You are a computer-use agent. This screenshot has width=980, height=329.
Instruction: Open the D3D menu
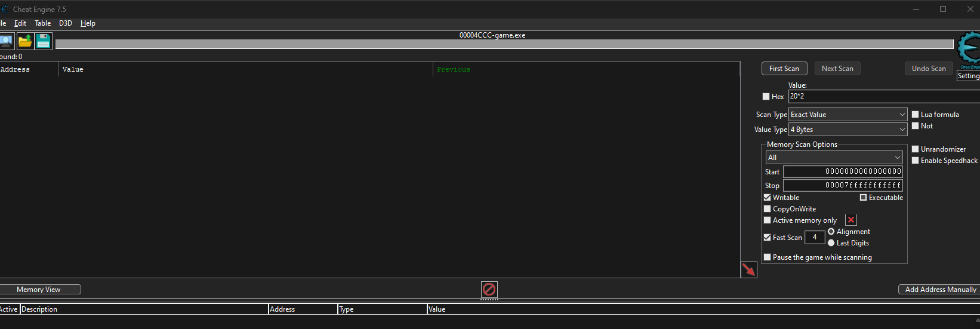pos(66,23)
